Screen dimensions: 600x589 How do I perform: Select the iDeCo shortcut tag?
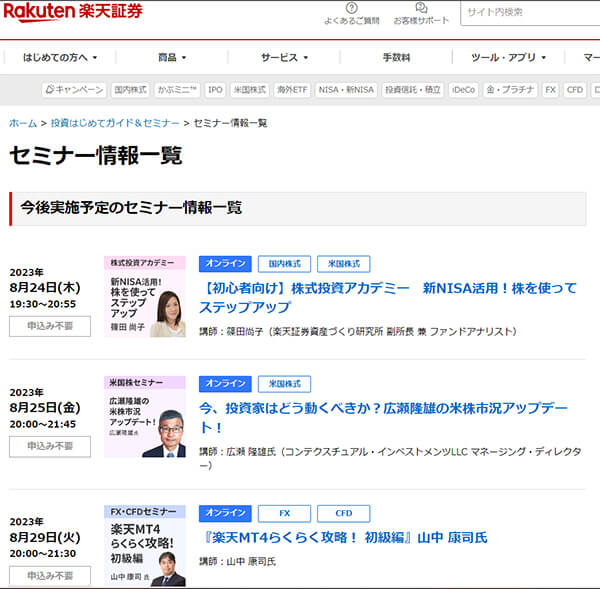463,90
